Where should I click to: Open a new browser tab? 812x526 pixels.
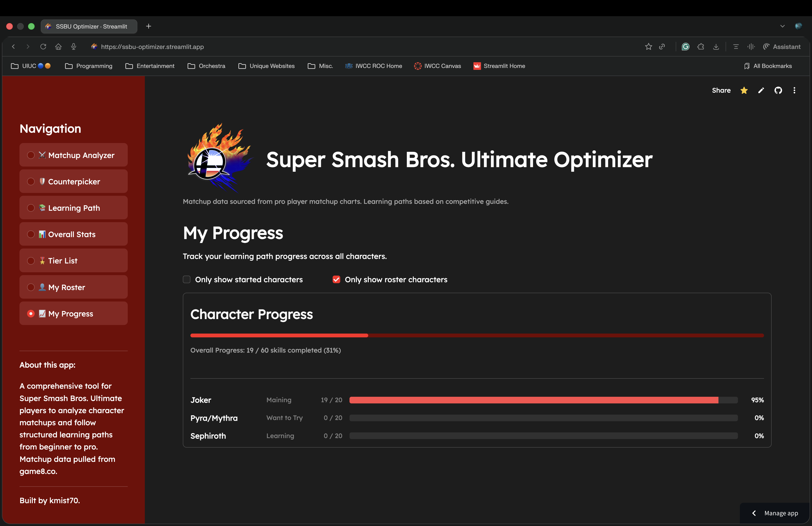(x=148, y=26)
